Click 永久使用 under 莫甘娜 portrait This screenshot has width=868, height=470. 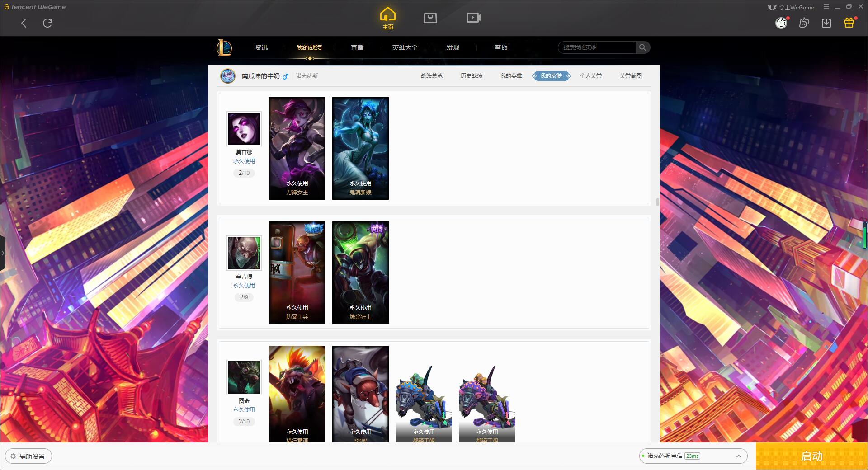tap(244, 161)
